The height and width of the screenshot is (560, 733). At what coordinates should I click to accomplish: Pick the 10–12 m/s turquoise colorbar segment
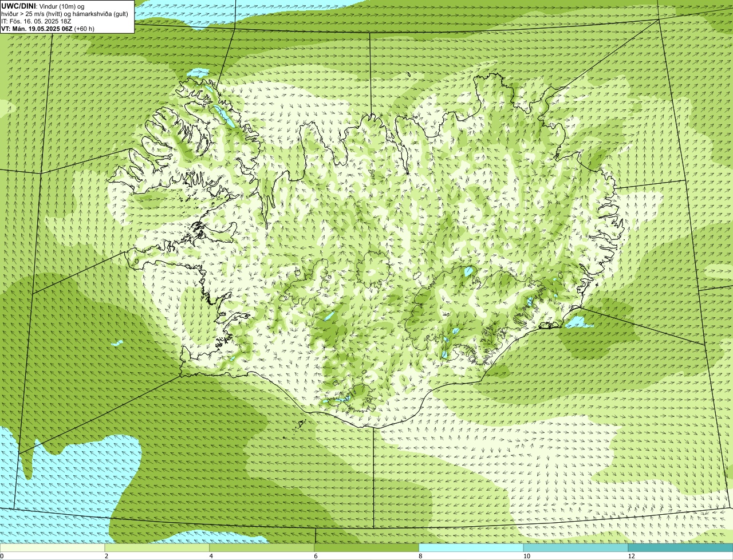(576, 547)
